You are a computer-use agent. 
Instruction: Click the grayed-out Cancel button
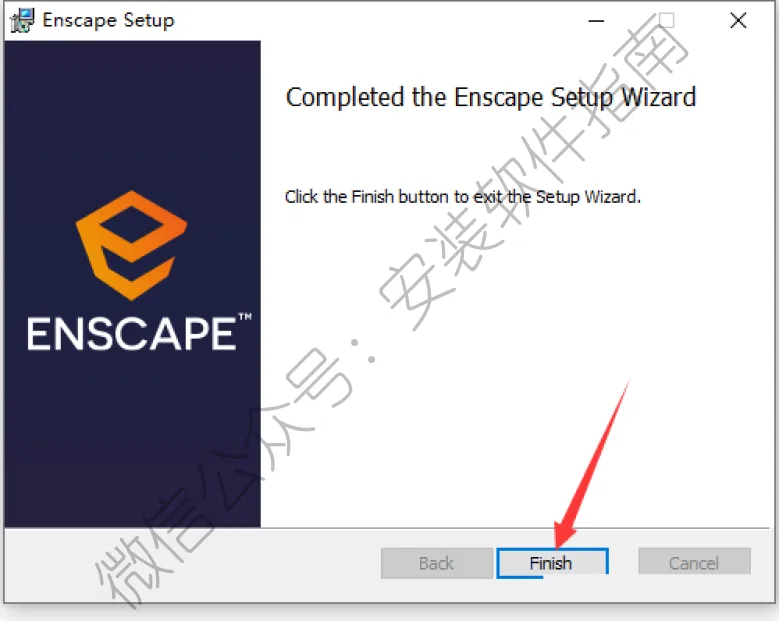(694, 562)
